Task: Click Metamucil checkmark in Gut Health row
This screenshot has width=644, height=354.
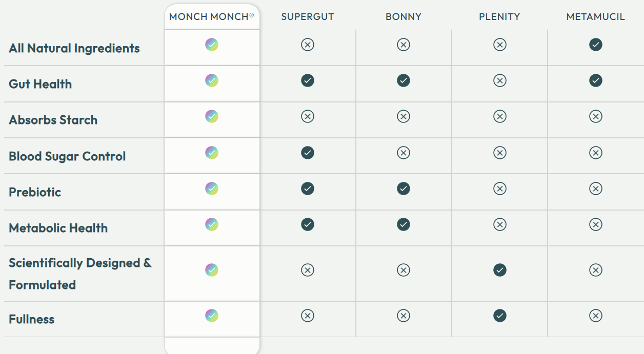Action: 596,80
